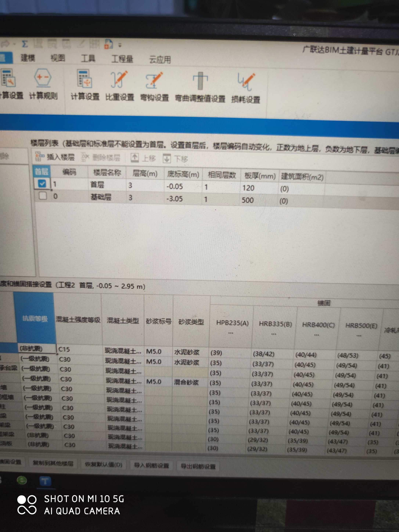Click 导入钢筋设置 button

click(x=151, y=466)
